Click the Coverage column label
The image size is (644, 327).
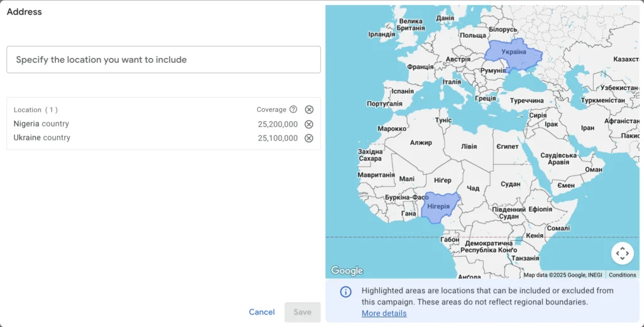pos(272,109)
